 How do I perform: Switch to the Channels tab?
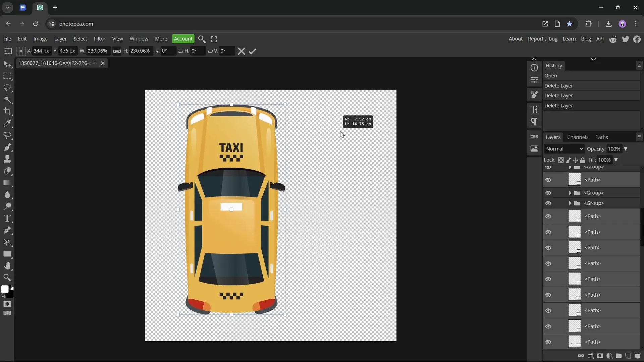tap(578, 137)
